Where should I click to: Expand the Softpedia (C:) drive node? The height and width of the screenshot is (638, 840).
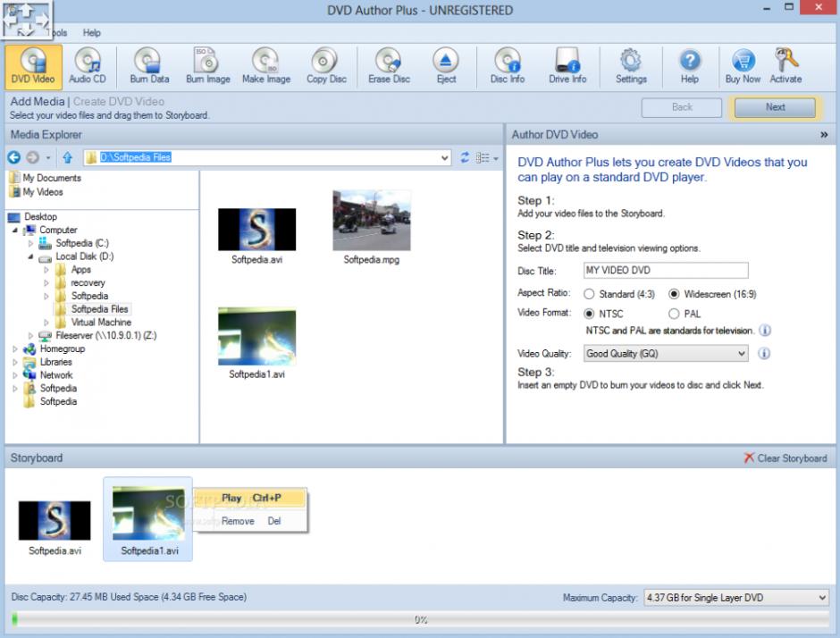click(30, 243)
